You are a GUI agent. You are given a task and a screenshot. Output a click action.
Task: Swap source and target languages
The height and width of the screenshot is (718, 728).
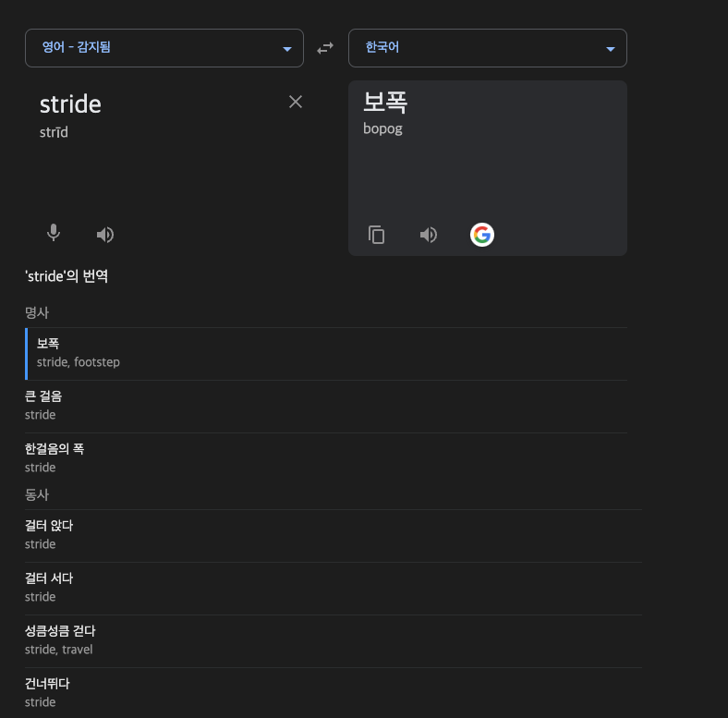[x=325, y=48]
